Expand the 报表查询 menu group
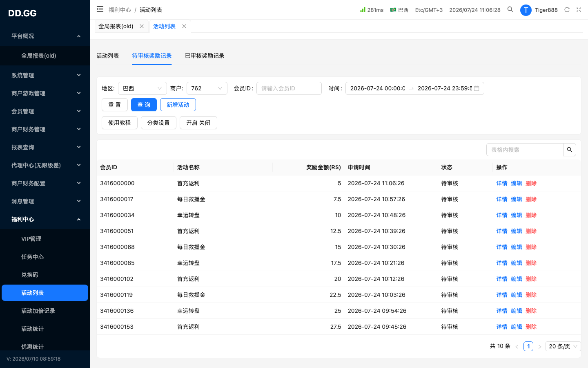 [x=45, y=147]
